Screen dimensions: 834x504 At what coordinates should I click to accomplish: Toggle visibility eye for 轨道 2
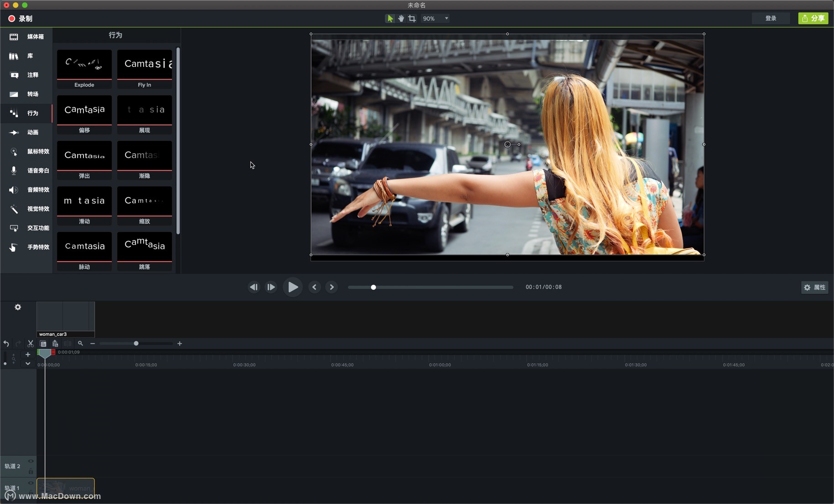point(31,461)
